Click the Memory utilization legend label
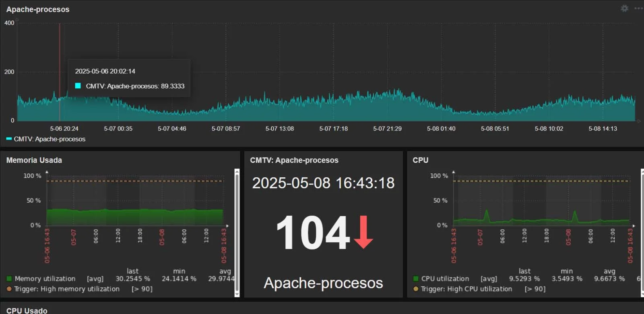This screenshot has height=314, width=644. point(45,279)
